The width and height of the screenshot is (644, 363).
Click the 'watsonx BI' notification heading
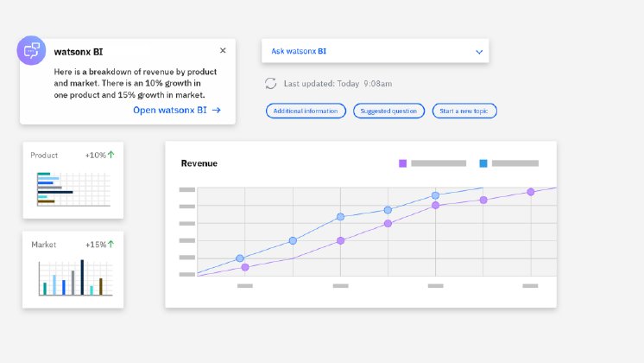coord(79,52)
